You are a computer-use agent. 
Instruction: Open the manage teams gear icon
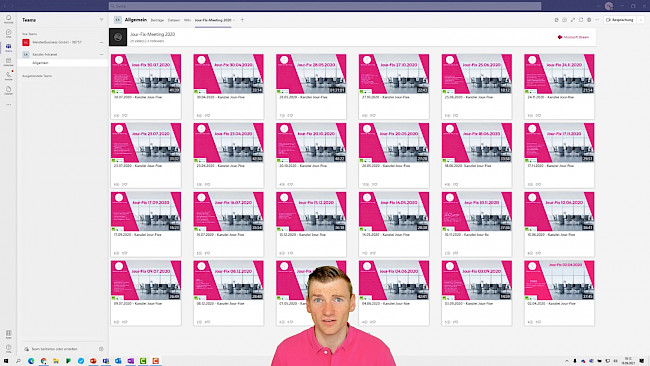click(101, 349)
